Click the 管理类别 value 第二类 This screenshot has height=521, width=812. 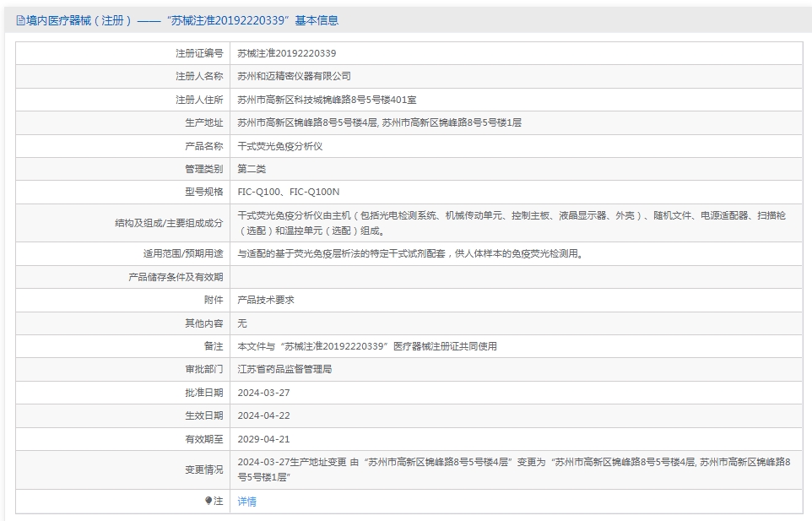tap(252, 169)
